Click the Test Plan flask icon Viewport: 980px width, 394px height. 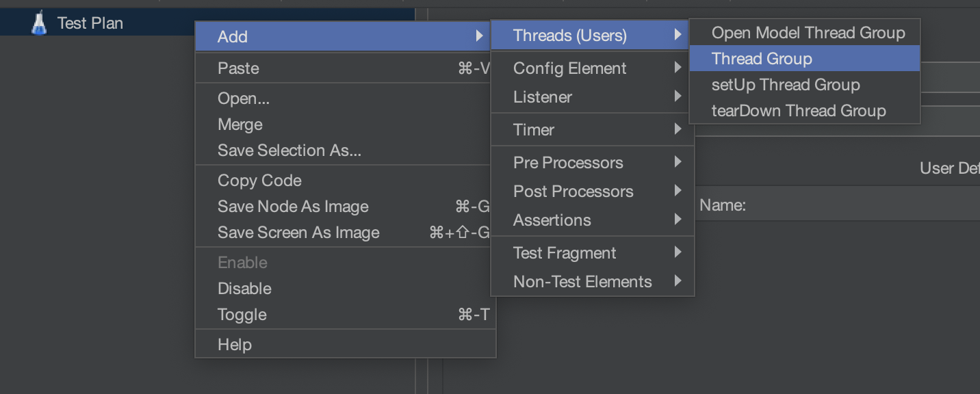click(x=39, y=23)
